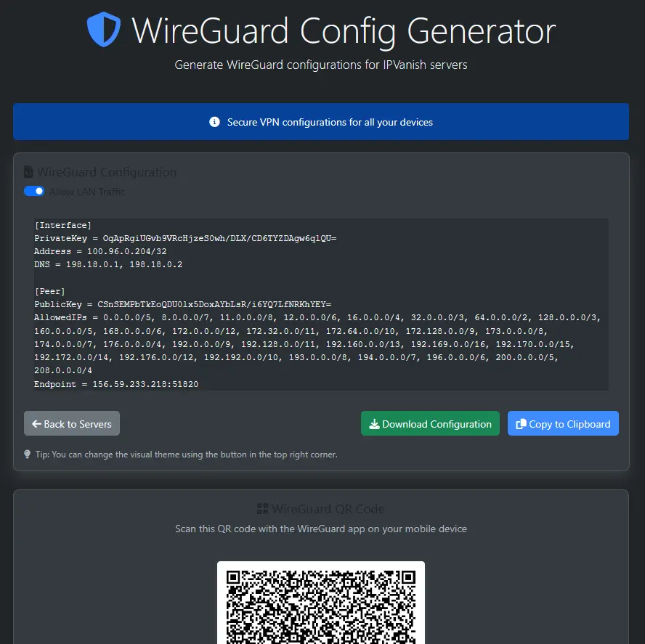Click the [Peer] section header
The image size is (645, 644).
[x=50, y=291]
